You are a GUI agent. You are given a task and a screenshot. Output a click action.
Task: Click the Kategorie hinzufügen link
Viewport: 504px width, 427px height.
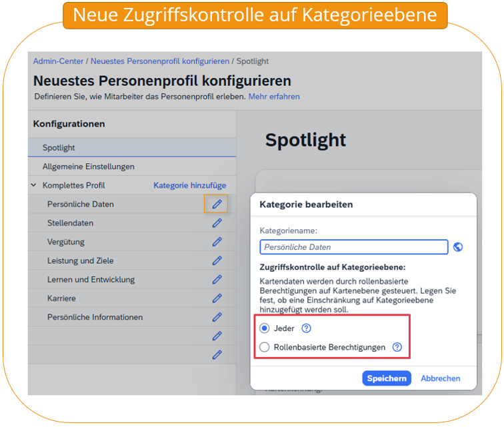[x=189, y=185]
